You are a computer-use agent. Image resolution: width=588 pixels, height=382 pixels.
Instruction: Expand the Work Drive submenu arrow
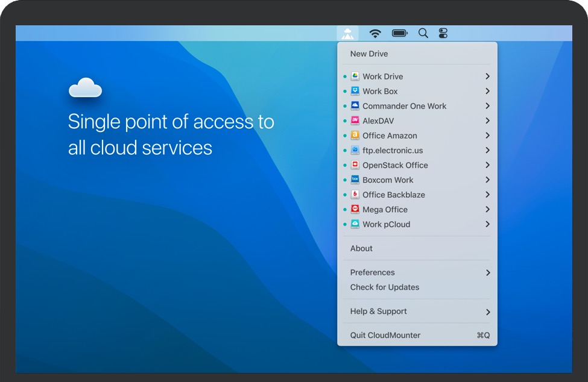click(487, 76)
